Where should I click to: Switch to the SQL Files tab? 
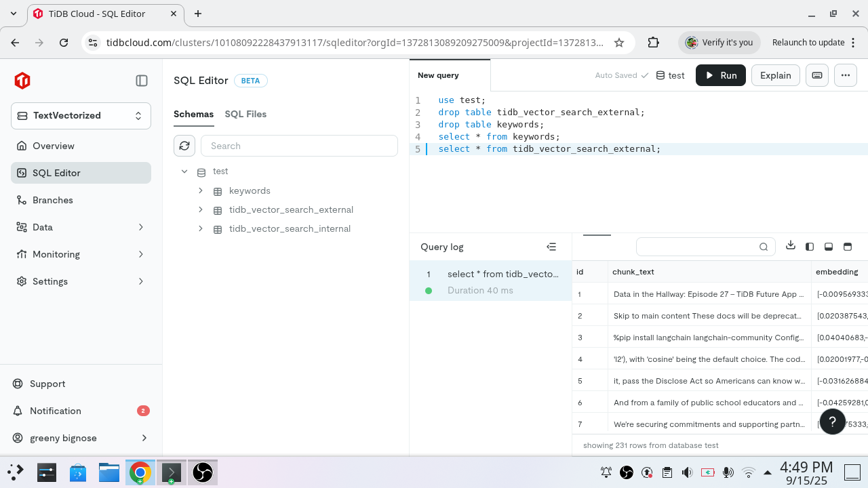(x=245, y=114)
